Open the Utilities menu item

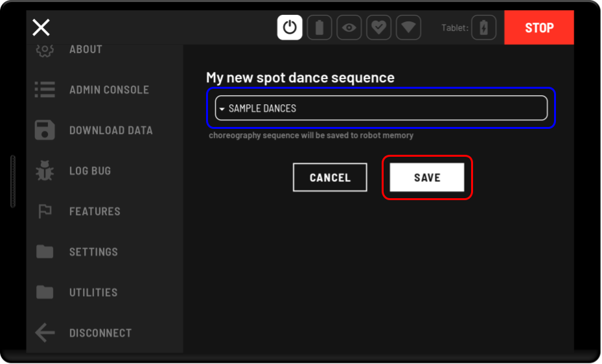(x=93, y=292)
